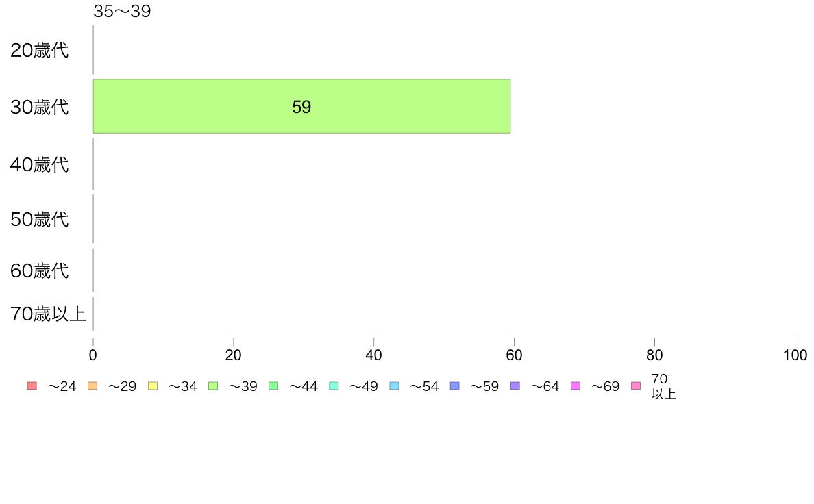Click the light green ~39 legend swatch
The height and width of the screenshot is (504, 814).
(x=213, y=386)
